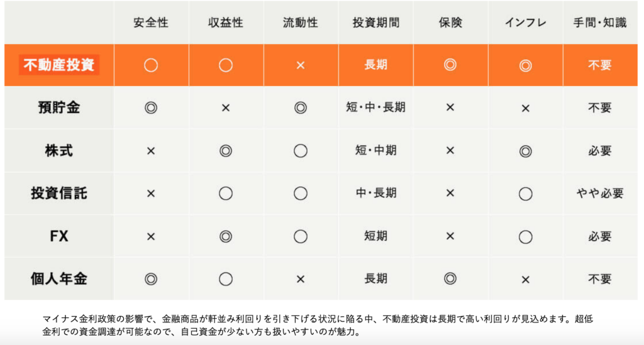This screenshot has width=644, height=345.
Task: Click the 流動性 column header
Action: [x=300, y=23]
